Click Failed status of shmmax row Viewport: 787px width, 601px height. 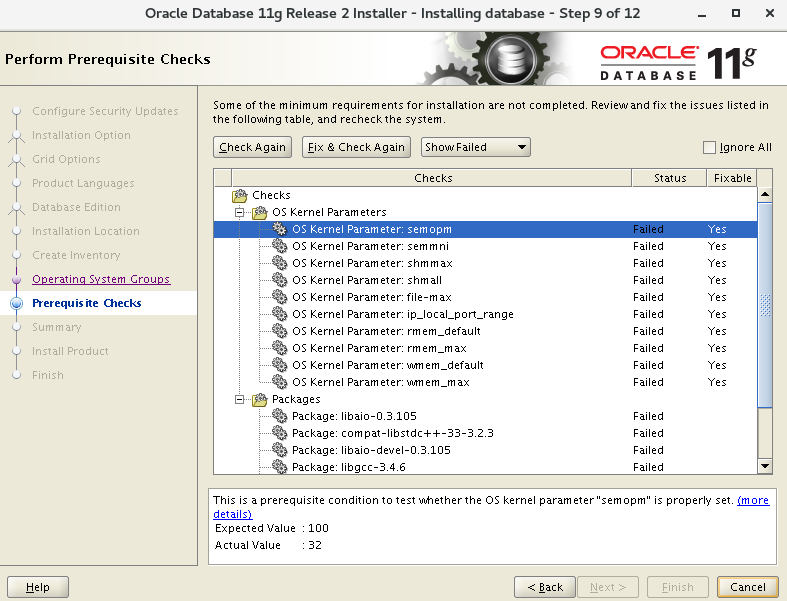(x=648, y=263)
